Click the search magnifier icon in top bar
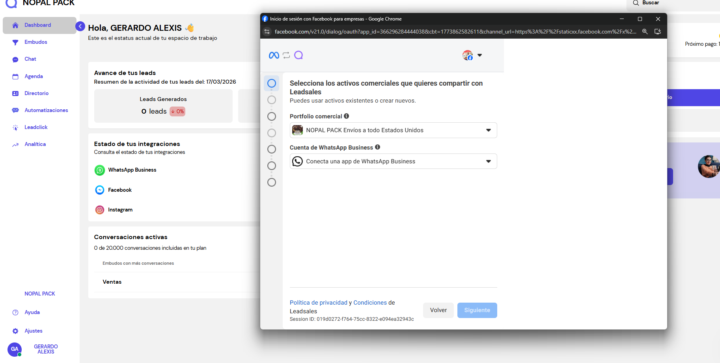The width and height of the screenshot is (720, 363). click(636, 3)
